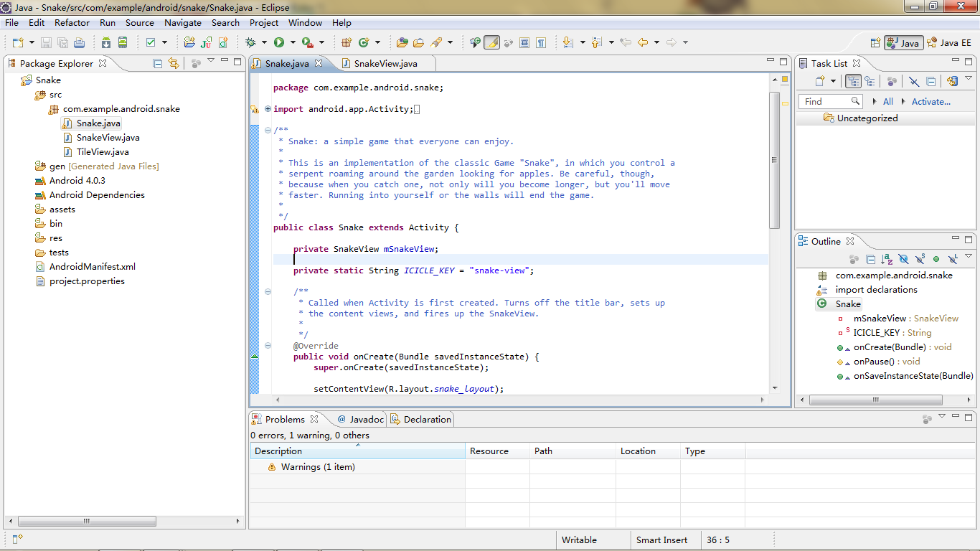The height and width of the screenshot is (551, 980).
Task: Click the Search flashlight toolbar icon
Action: pos(436,43)
